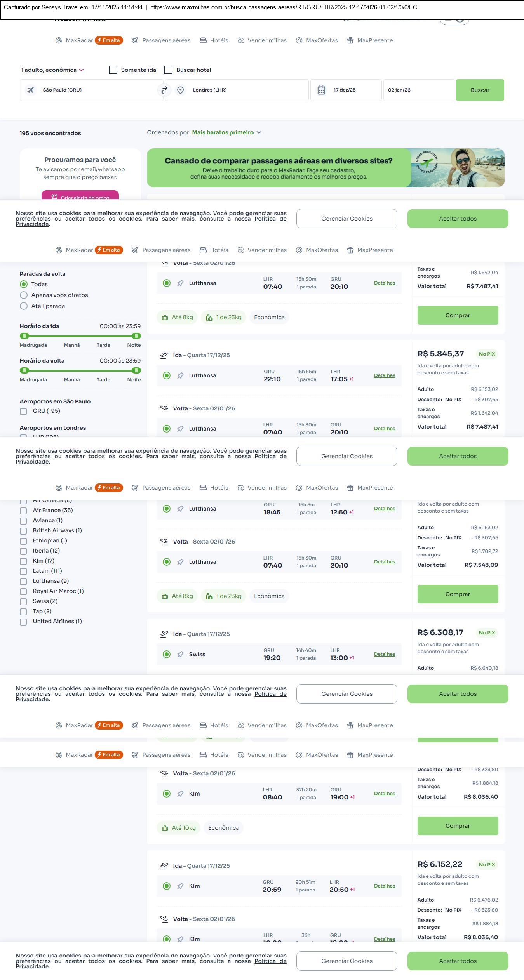
Task: Enable the 'Buscar hotel' checkbox
Action: 168,70
